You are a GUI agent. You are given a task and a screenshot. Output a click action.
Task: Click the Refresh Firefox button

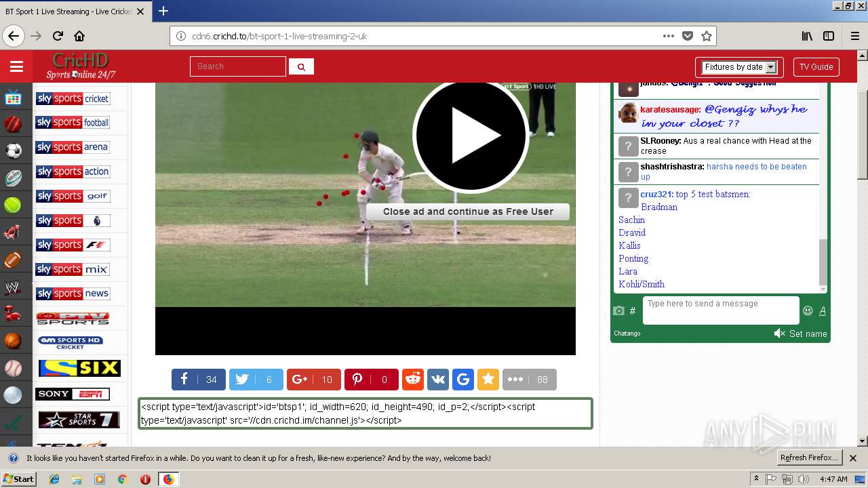click(810, 458)
